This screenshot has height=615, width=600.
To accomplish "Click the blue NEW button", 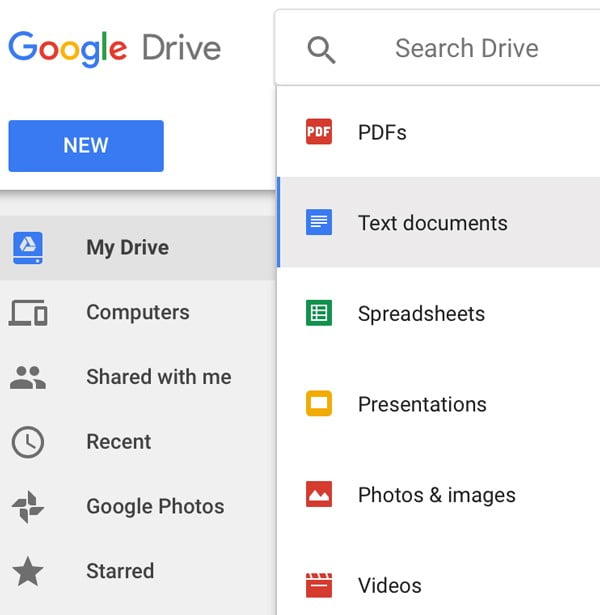I will pyautogui.click(x=86, y=146).
